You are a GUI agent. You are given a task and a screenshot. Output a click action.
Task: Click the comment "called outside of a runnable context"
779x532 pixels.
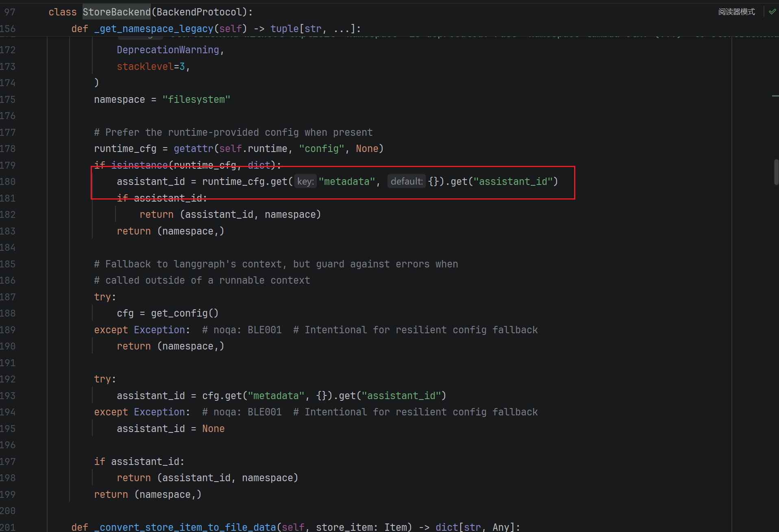tap(202, 280)
